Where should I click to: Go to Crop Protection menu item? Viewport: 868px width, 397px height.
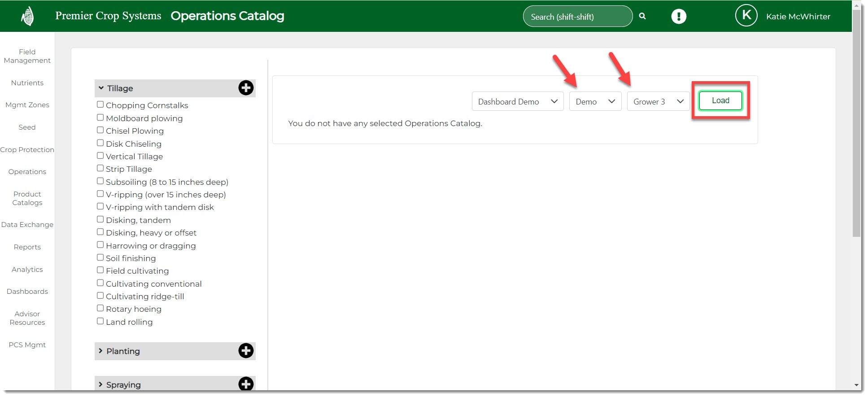tap(27, 150)
